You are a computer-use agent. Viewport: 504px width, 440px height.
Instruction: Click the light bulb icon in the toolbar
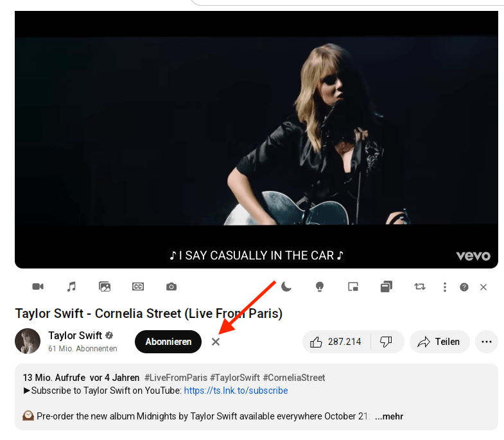tap(320, 286)
